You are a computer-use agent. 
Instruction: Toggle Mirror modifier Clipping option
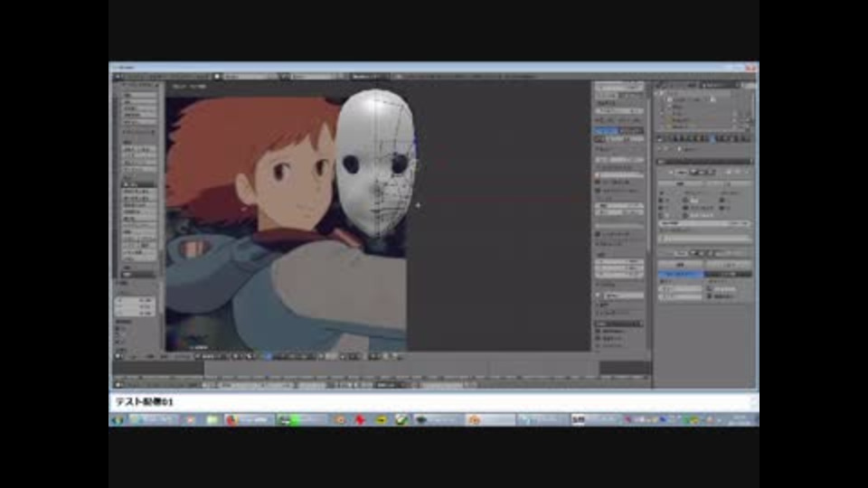(685, 208)
